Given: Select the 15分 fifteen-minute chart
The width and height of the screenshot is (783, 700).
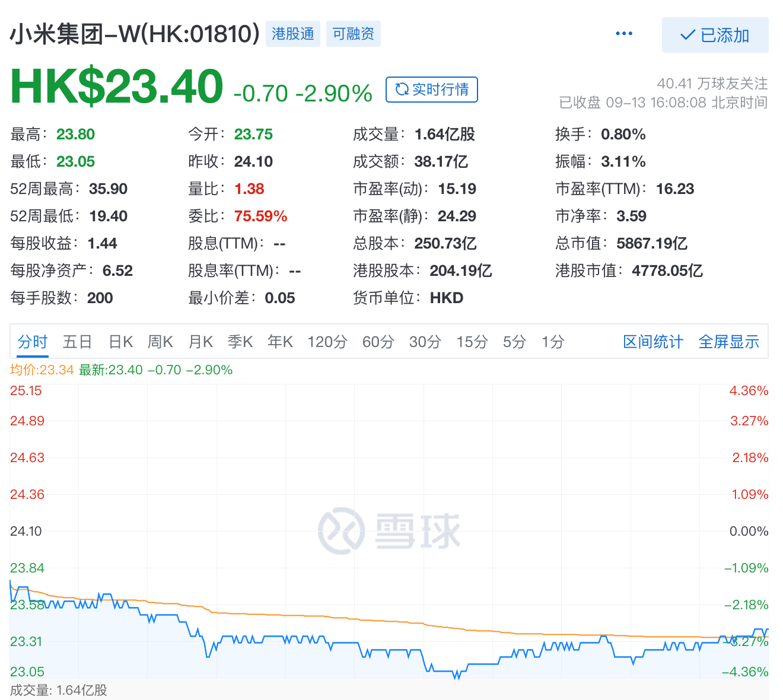Looking at the screenshot, I should (x=472, y=341).
